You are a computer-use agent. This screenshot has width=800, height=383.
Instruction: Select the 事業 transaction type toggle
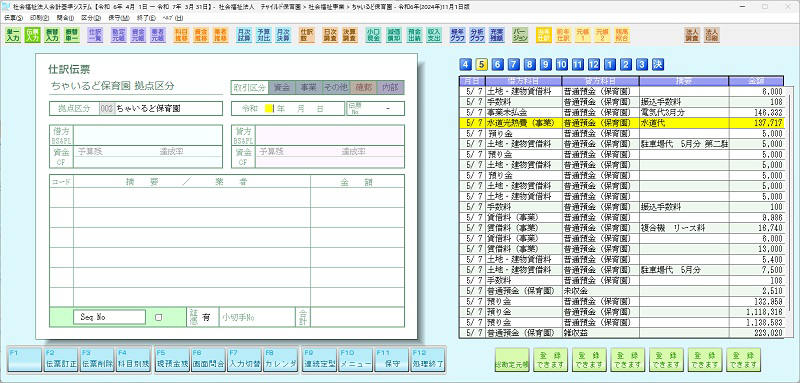pyautogui.click(x=309, y=87)
